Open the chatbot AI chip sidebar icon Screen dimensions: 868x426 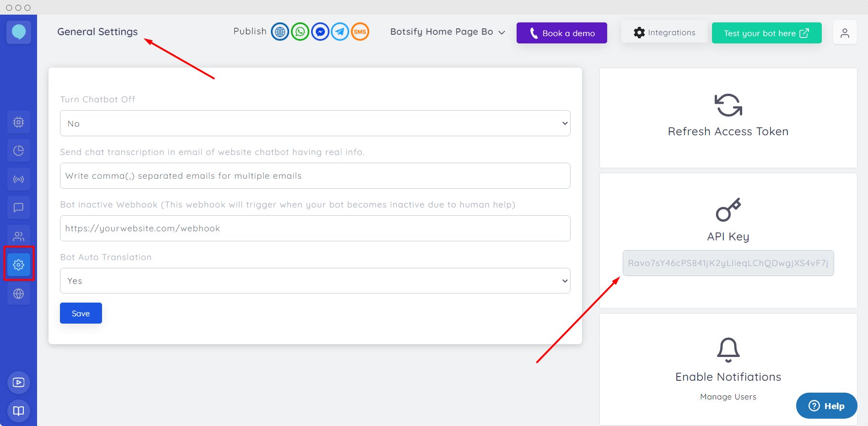(19, 122)
